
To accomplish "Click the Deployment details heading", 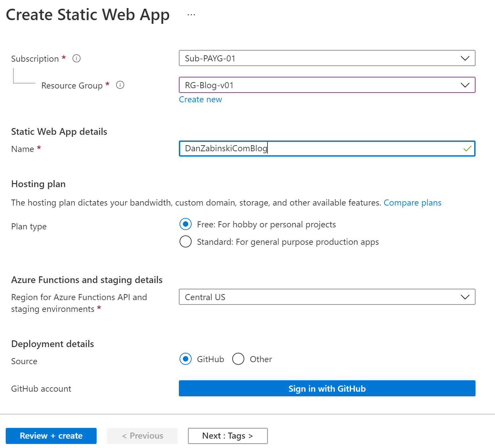I will coord(53,344).
